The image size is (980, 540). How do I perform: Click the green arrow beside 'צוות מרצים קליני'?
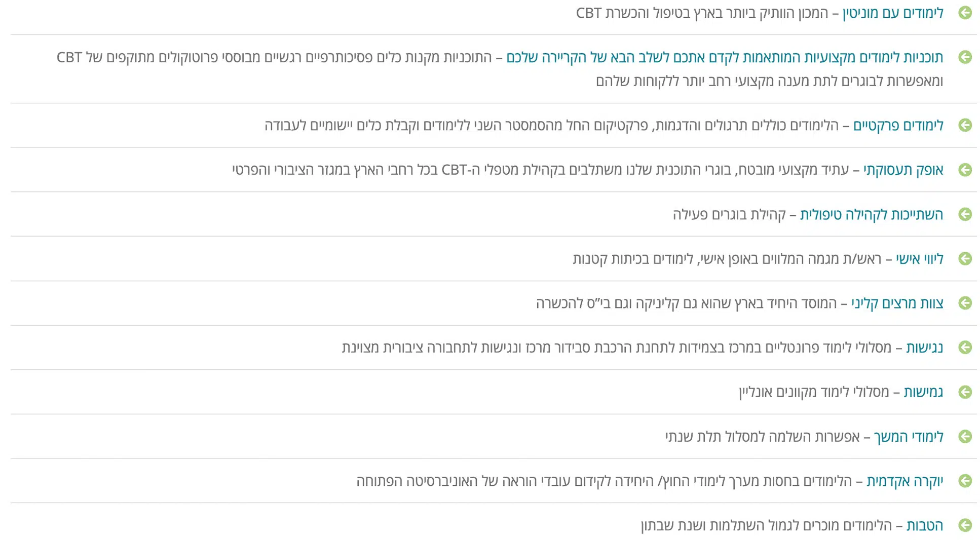click(965, 303)
